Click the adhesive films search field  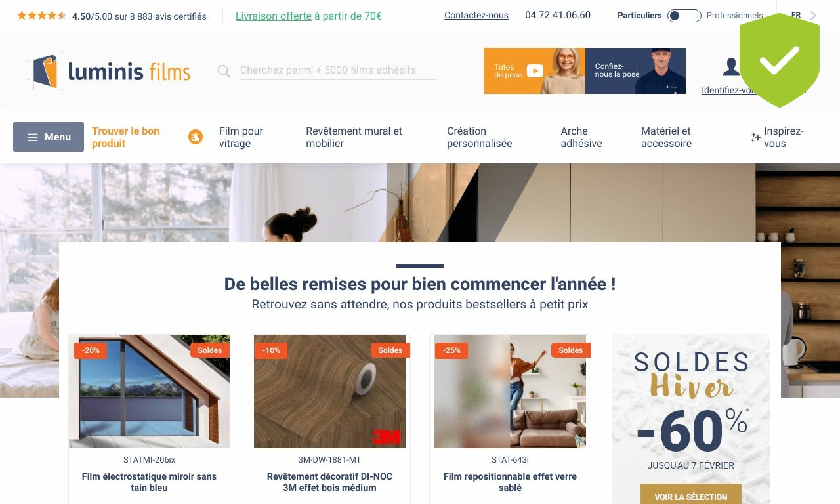(338, 70)
